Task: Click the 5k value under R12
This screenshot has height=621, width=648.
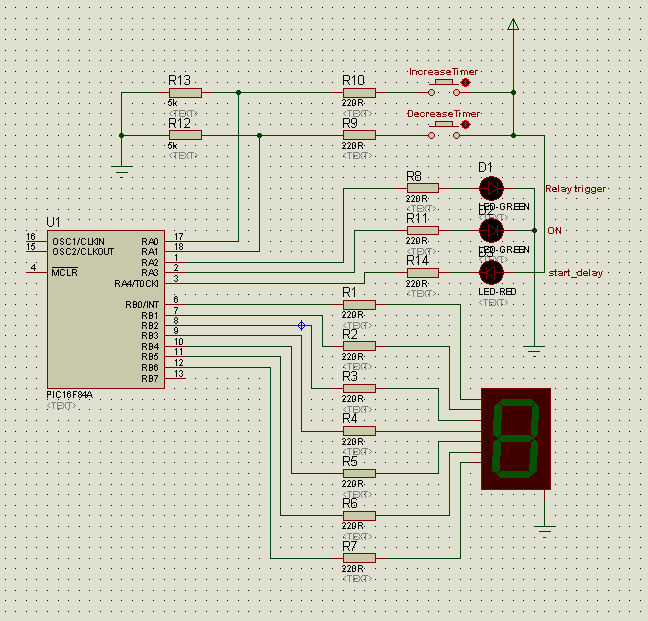Action: tap(172, 146)
